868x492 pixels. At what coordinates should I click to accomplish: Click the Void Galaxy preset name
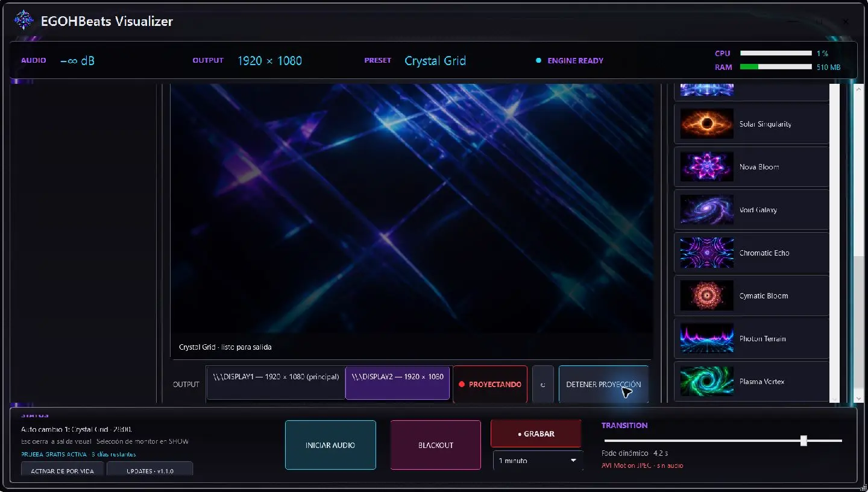758,210
